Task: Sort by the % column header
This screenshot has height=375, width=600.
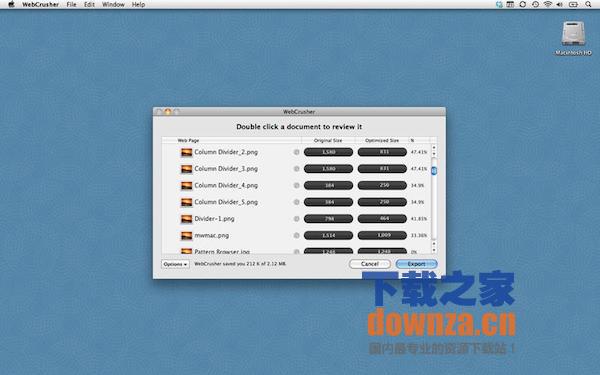Action: (x=419, y=140)
